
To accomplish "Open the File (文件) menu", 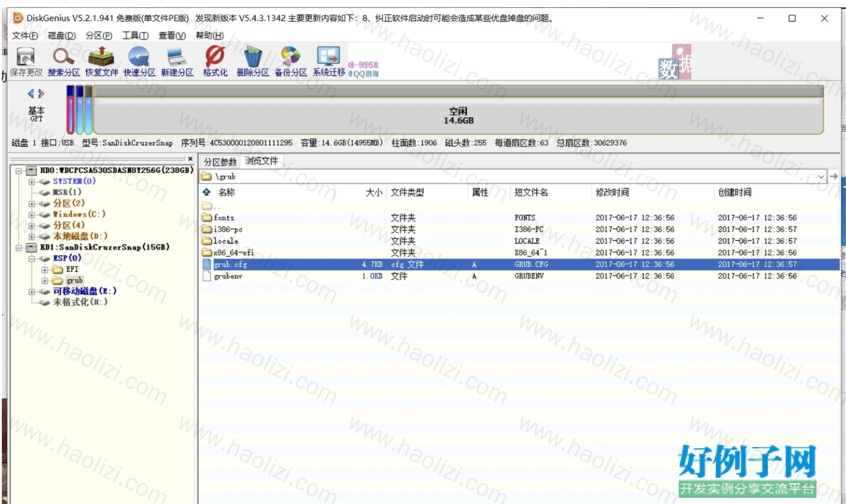I will coord(24,35).
